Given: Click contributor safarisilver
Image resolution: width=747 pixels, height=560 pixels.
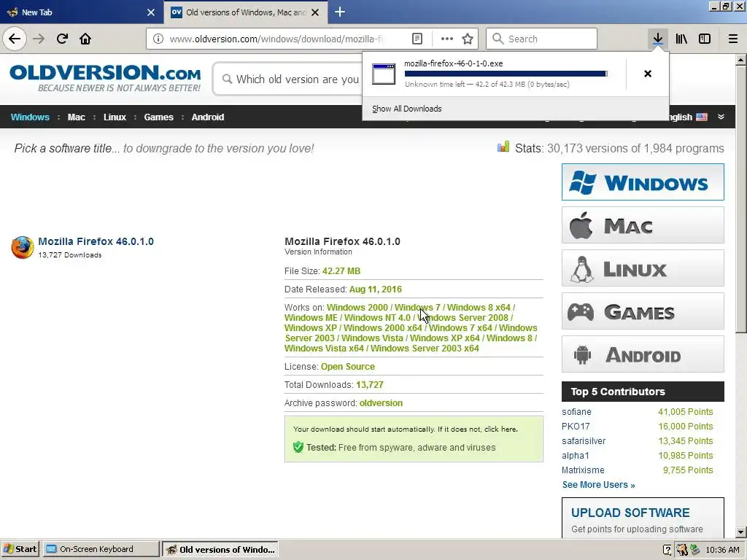Looking at the screenshot, I should [x=584, y=441].
